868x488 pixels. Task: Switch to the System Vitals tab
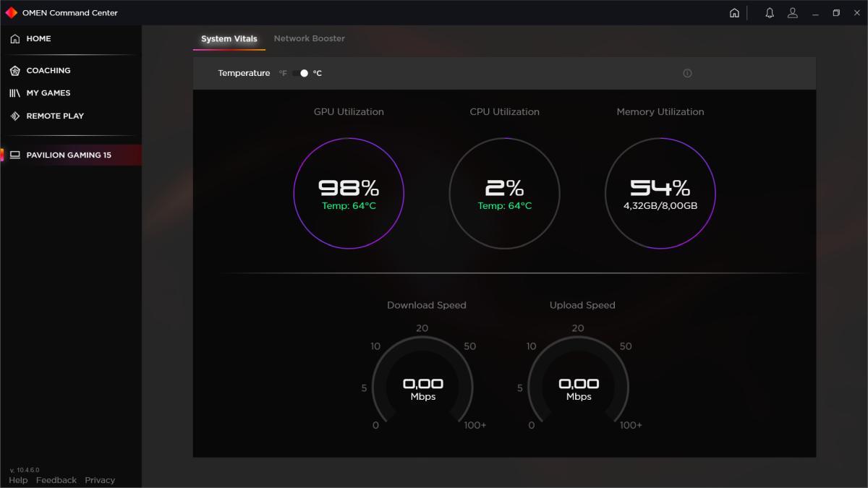pyautogui.click(x=229, y=39)
